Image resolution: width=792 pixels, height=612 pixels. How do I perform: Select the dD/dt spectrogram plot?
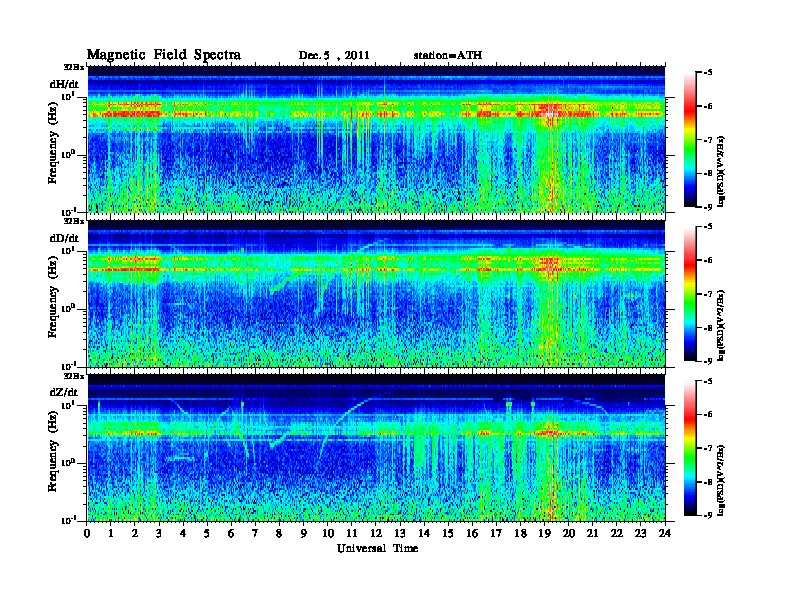point(376,293)
